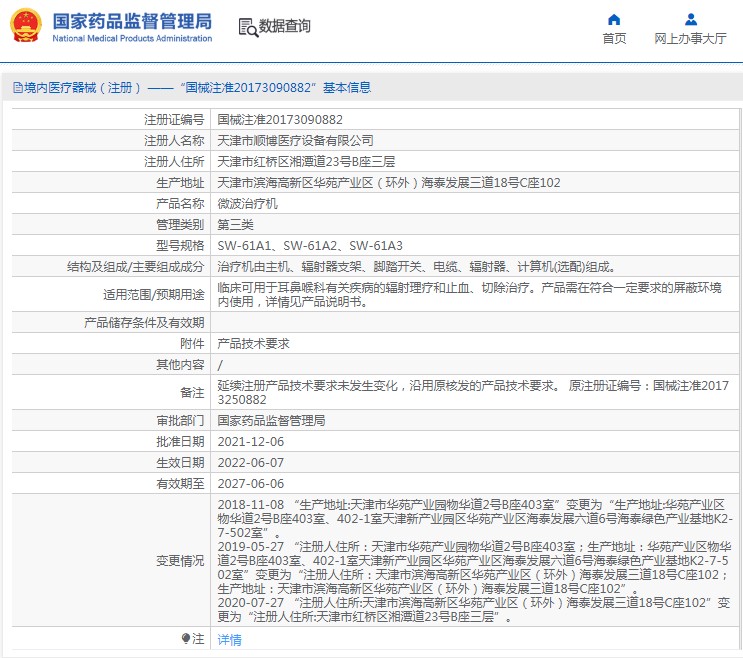This screenshot has height=658, width=743.
Task: Click the 国家药品监督管理局 header title
Action: point(132,21)
